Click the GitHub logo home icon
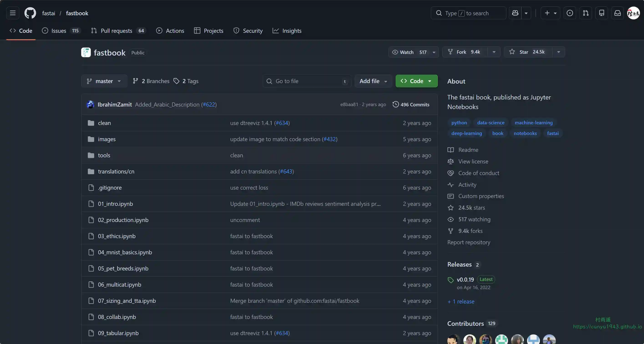Viewport: 644px width, 344px height. coord(30,13)
